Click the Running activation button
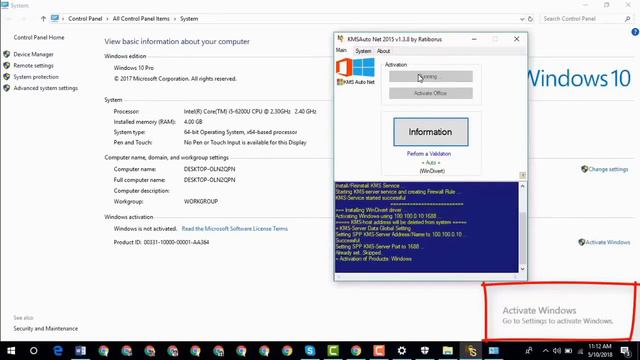640x360 pixels. pyautogui.click(x=431, y=76)
